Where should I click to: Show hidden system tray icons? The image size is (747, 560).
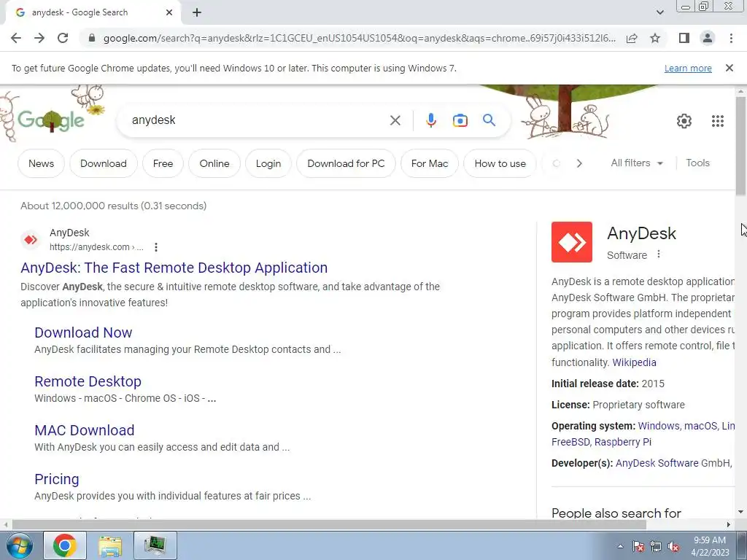click(620, 546)
